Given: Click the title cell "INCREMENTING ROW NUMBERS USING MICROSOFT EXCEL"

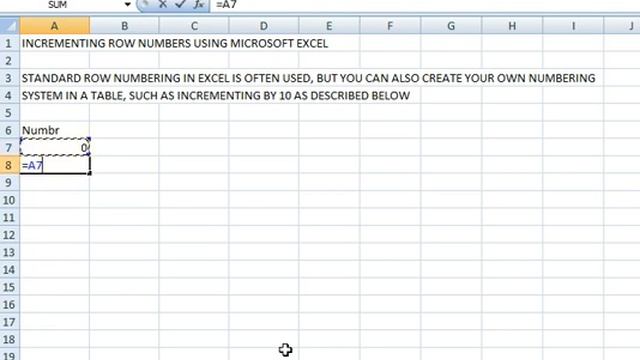Looking at the screenshot, I should [175, 43].
